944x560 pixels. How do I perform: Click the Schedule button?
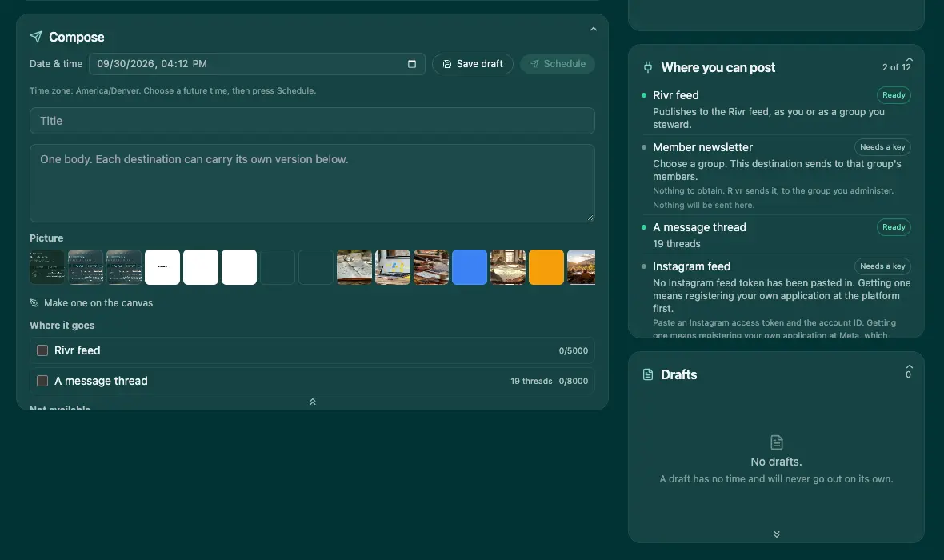[558, 64]
